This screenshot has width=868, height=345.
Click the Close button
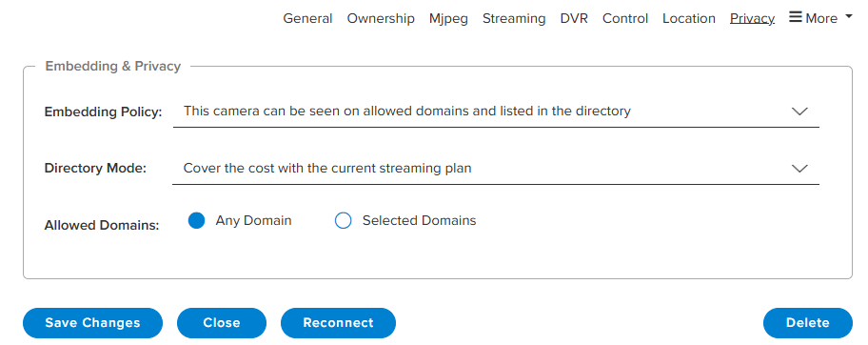[x=222, y=323]
